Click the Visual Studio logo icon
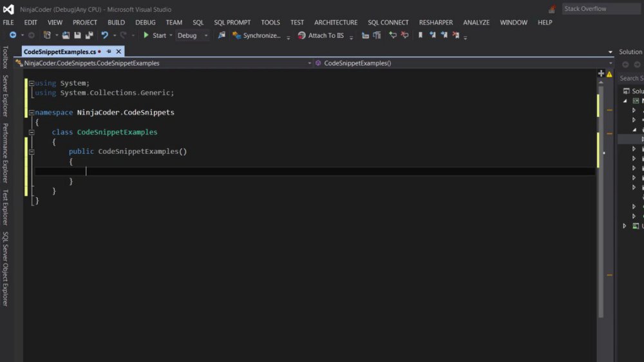644x362 pixels. pyautogui.click(x=8, y=9)
